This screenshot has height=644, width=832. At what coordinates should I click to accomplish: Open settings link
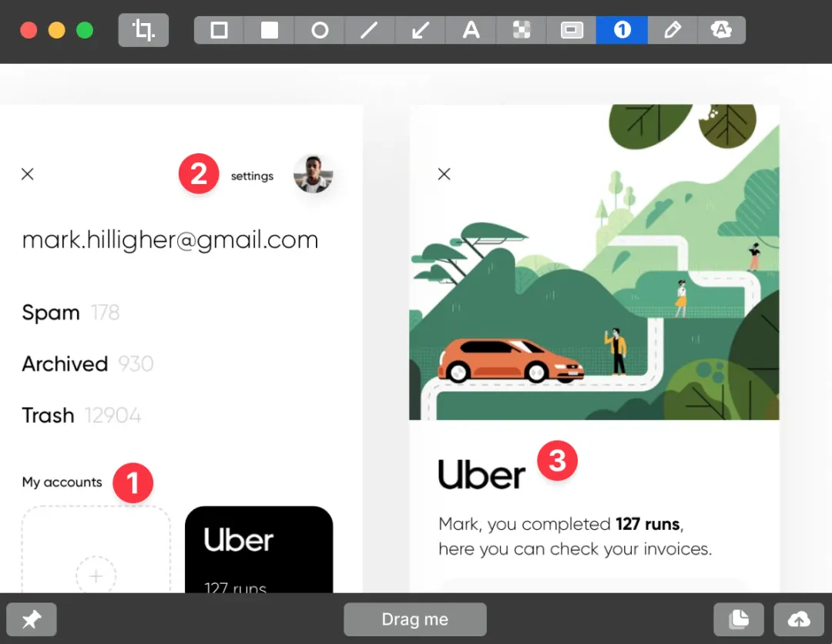click(x=252, y=176)
